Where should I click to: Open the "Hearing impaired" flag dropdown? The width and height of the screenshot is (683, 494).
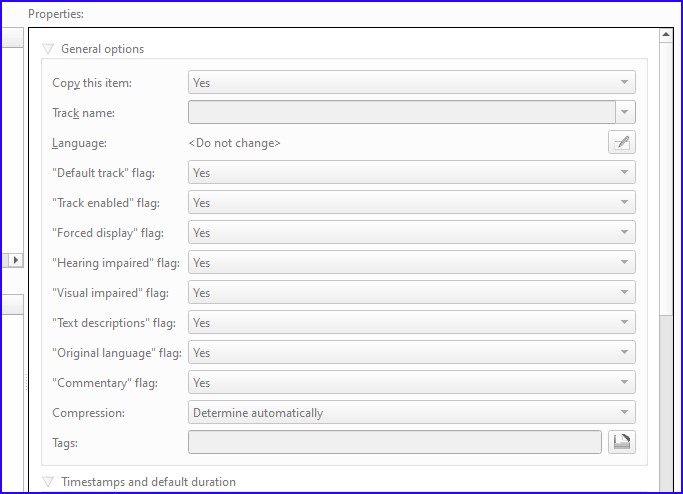point(411,263)
